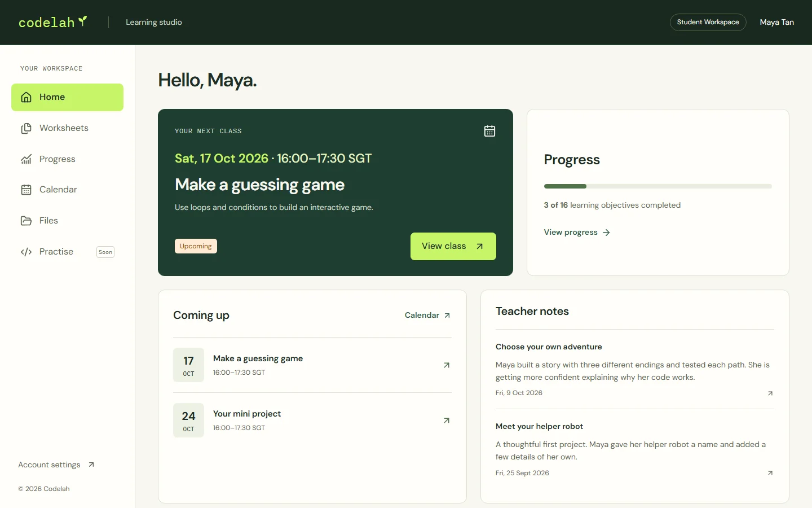Click the Teacher notes heading

(x=532, y=311)
